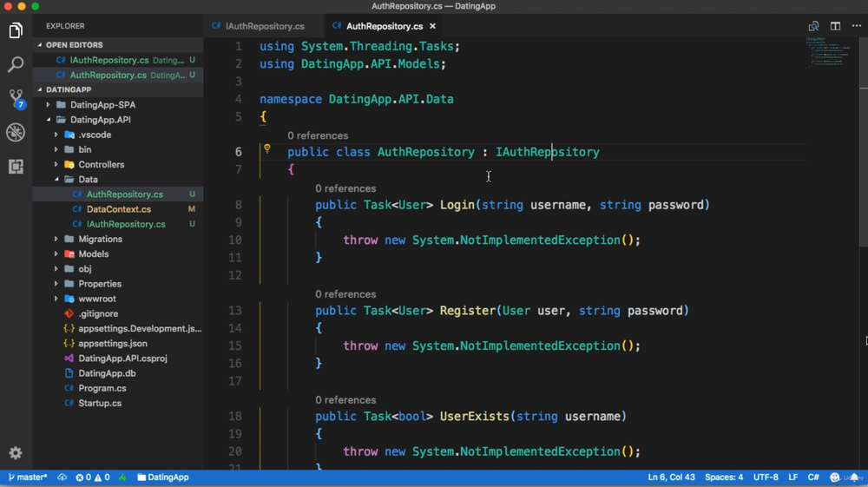The height and width of the screenshot is (487, 868).
Task: Click the Split Editor icon
Action: (x=835, y=26)
